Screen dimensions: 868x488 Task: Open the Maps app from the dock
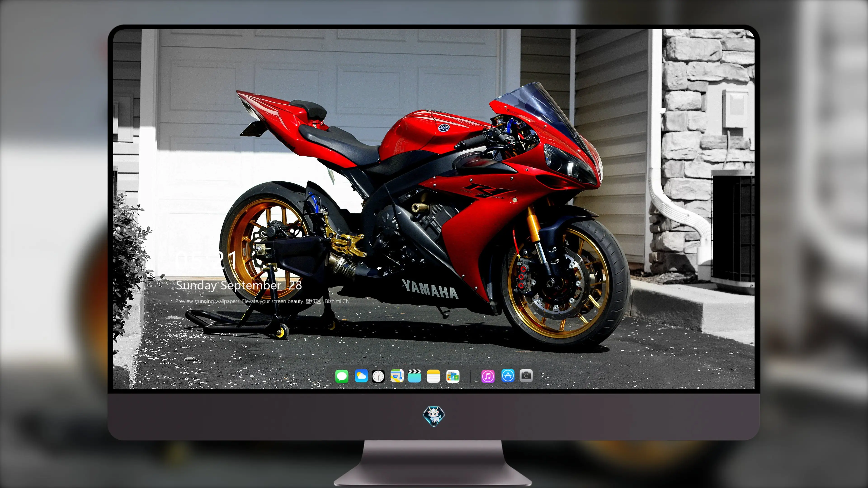pos(397,376)
